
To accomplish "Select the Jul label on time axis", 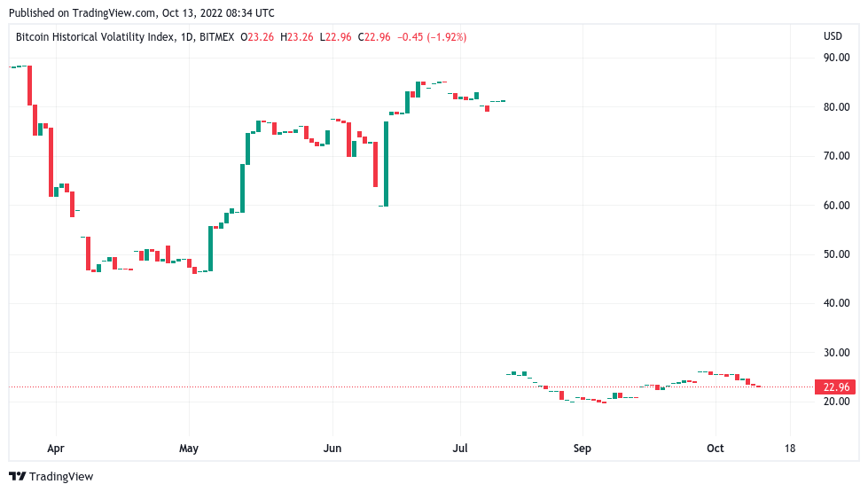I will 459,449.
